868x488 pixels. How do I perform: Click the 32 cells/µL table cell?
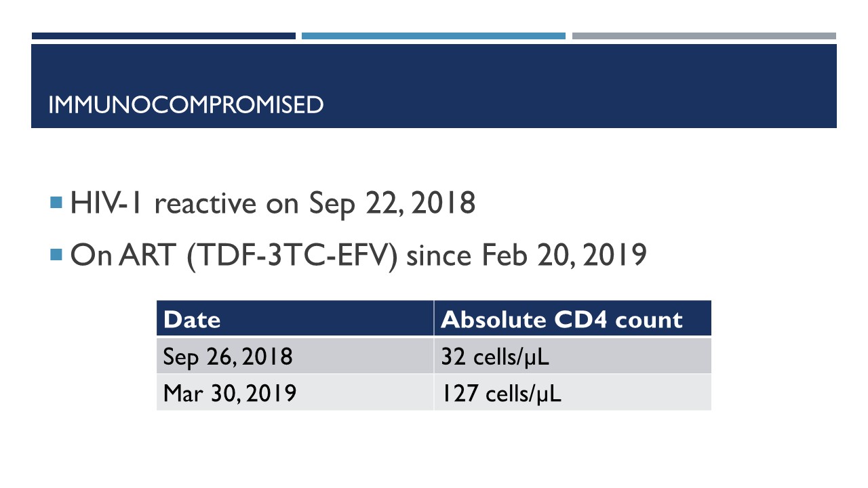(573, 356)
